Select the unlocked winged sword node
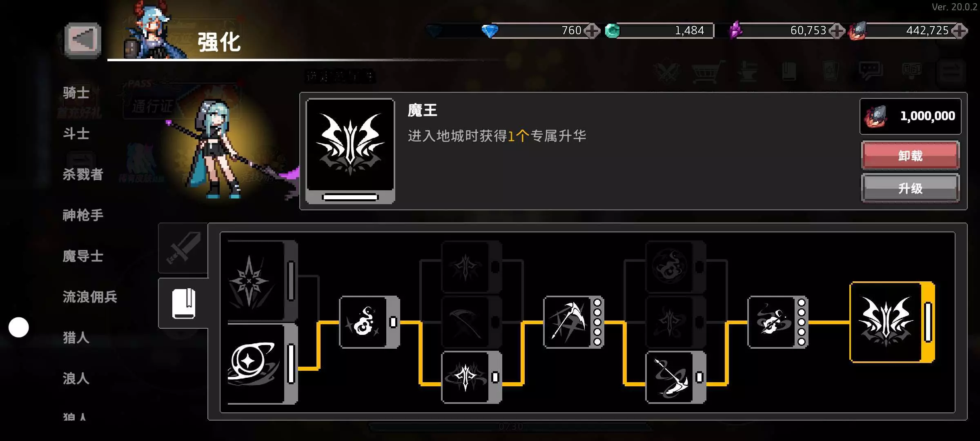 coord(472,377)
